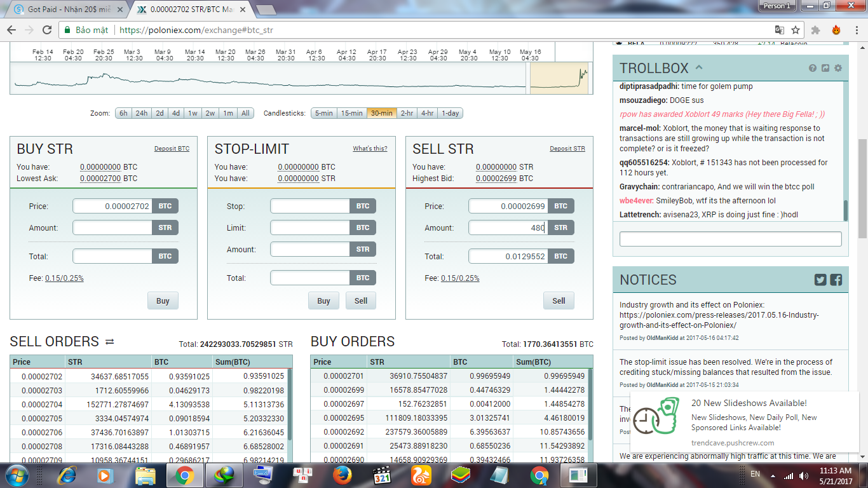868x488 pixels.
Task: Open the Deposit STR link
Action: coord(567,149)
